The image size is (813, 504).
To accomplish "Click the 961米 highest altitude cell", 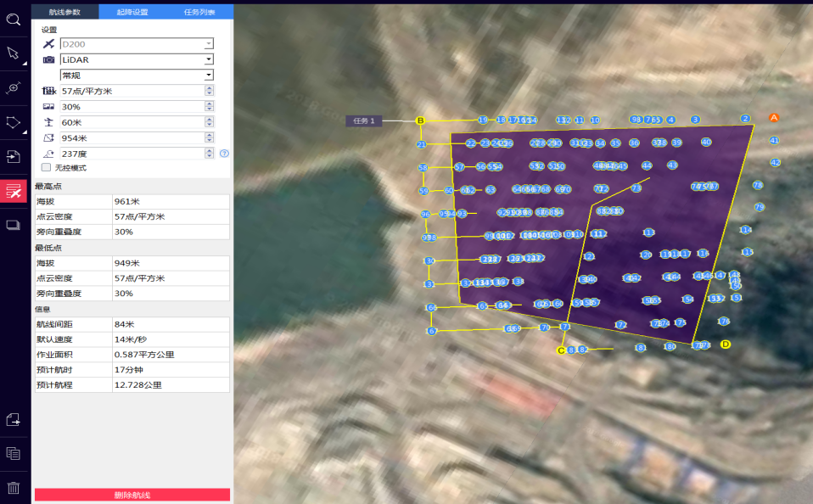I will (x=171, y=201).
